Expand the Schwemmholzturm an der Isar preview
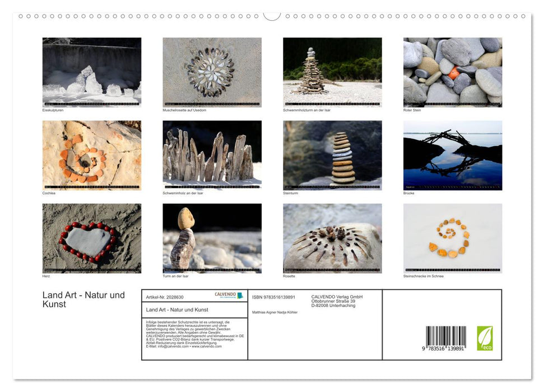Image resolution: width=544 pixels, height=392 pixels. point(332,72)
